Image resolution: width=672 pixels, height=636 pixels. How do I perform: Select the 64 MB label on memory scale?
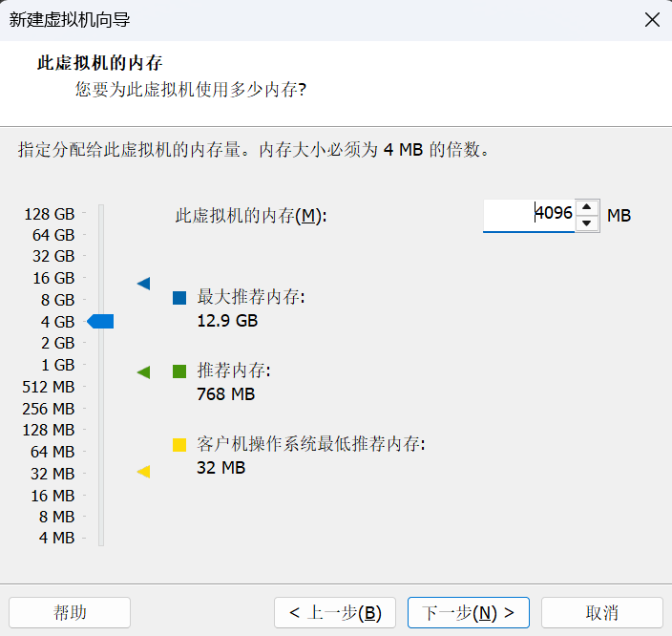[52, 452]
